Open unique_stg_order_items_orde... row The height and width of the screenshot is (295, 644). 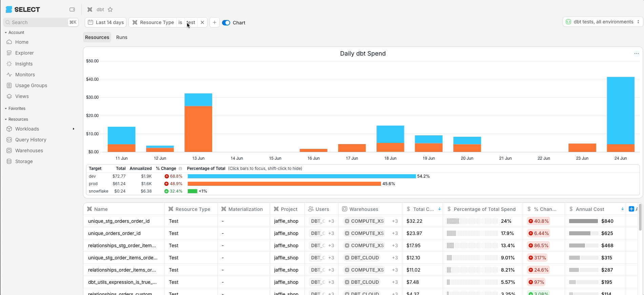pos(123,258)
